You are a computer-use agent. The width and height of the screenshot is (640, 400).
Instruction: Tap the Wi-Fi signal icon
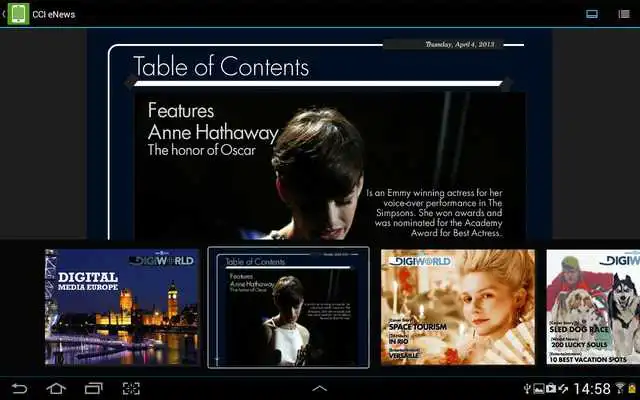point(620,388)
